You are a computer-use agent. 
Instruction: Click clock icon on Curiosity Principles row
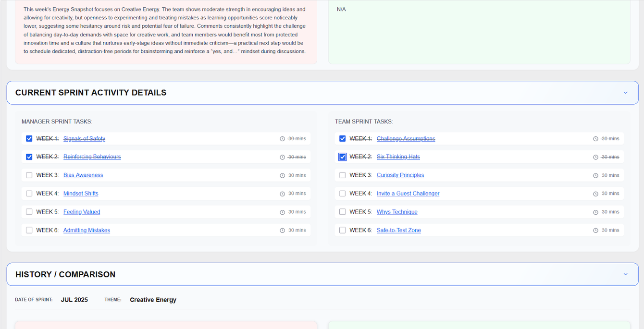pyautogui.click(x=596, y=175)
